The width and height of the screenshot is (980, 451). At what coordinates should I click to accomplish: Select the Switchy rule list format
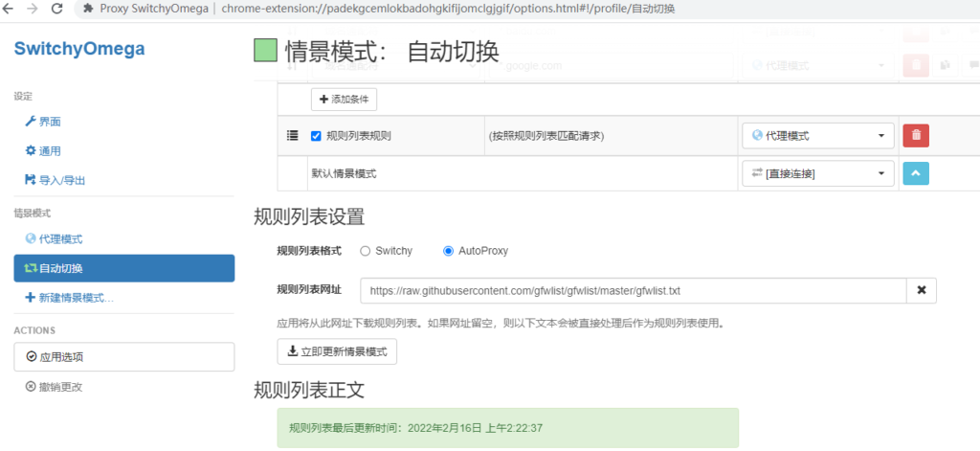(x=365, y=251)
